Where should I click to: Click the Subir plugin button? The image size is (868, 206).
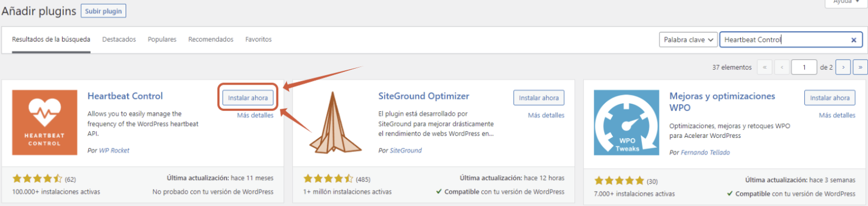104,11
